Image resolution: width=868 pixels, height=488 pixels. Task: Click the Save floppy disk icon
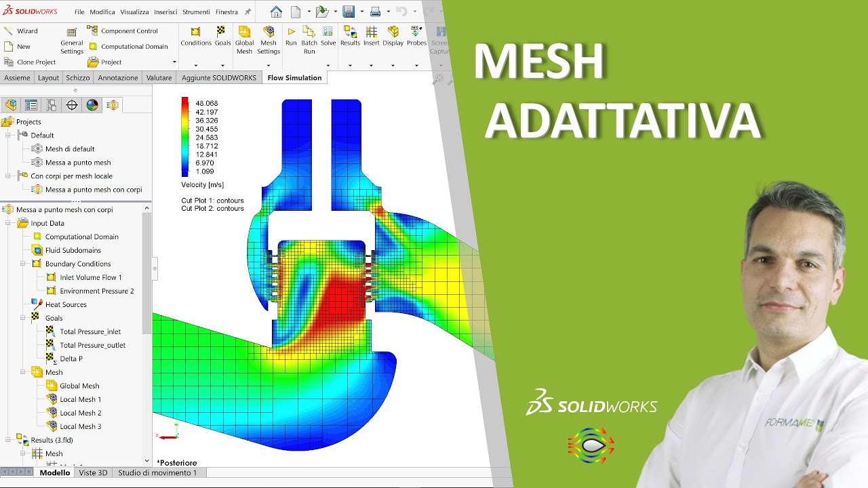(349, 12)
